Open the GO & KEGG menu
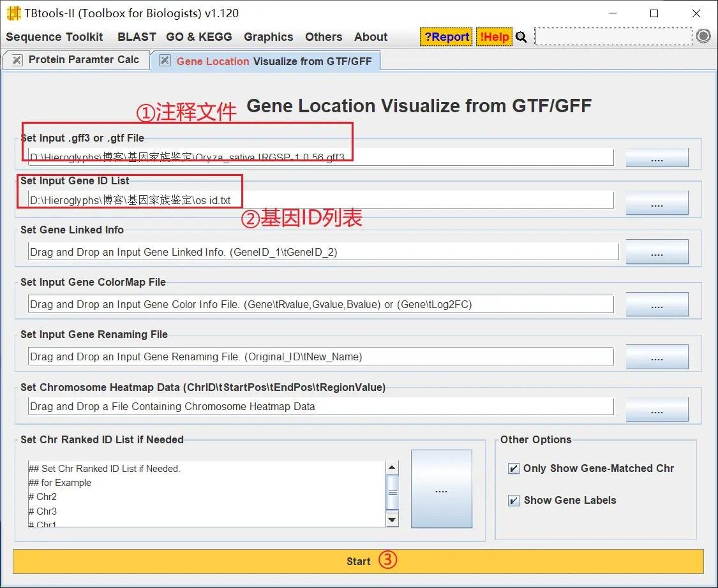This screenshot has width=718, height=588. tap(198, 37)
